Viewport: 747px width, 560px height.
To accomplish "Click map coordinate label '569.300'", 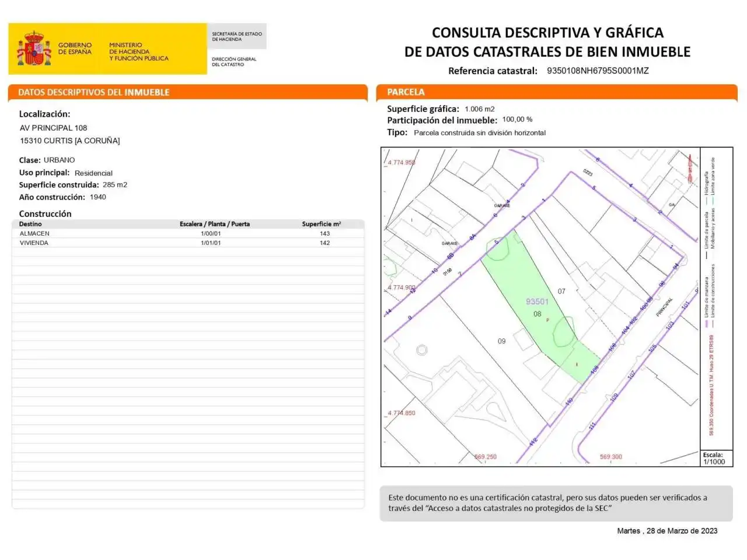I will coord(611,457).
